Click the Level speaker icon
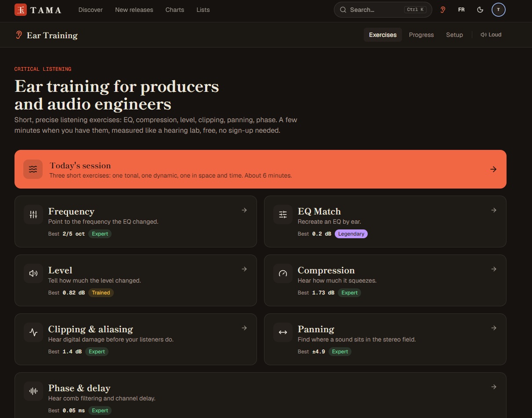Viewport: 532px width, 418px height. click(x=33, y=273)
